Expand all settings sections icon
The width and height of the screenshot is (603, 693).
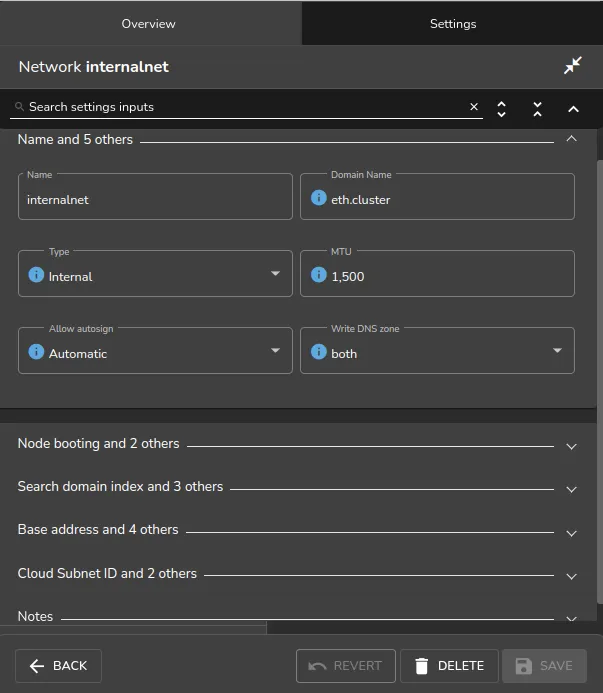point(501,109)
